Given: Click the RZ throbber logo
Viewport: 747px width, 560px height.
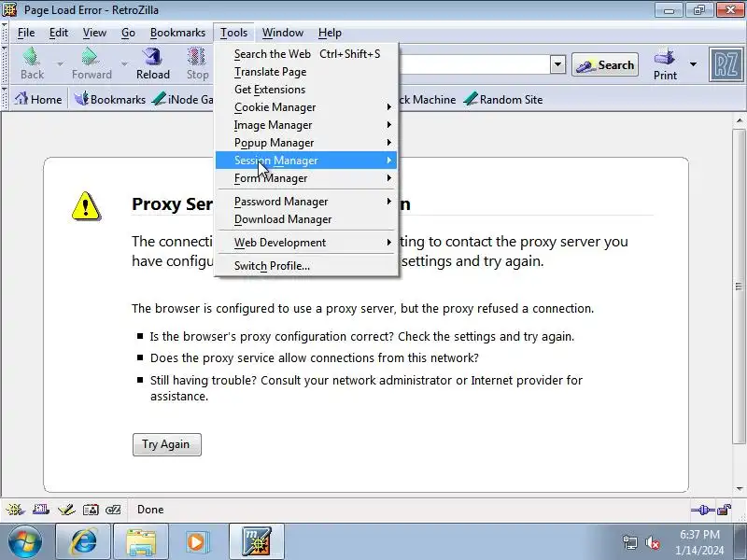Looking at the screenshot, I should click(726, 64).
